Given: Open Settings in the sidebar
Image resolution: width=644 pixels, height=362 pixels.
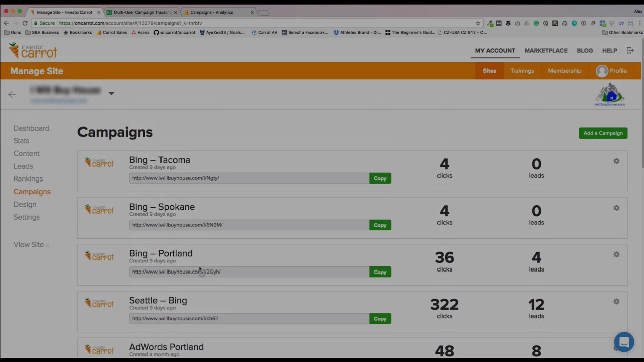Looking at the screenshot, I should (26, 217).
